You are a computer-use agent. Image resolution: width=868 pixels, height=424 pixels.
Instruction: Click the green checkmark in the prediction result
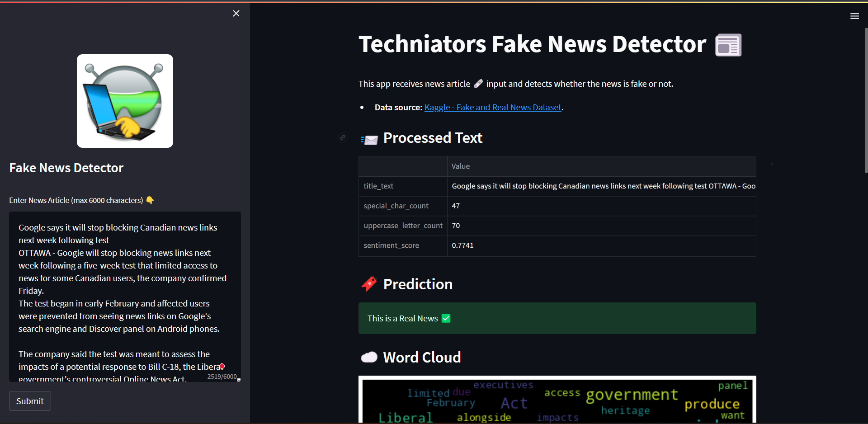pyautogui.click(x=446, y=318)
